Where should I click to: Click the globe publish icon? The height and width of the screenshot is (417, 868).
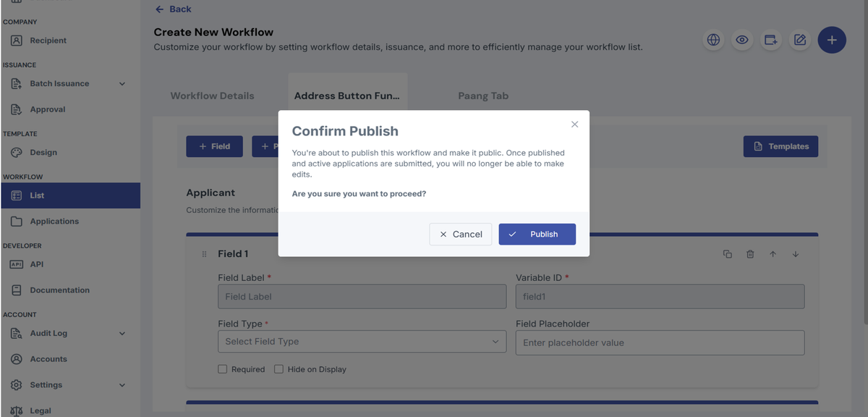(714, 40)
